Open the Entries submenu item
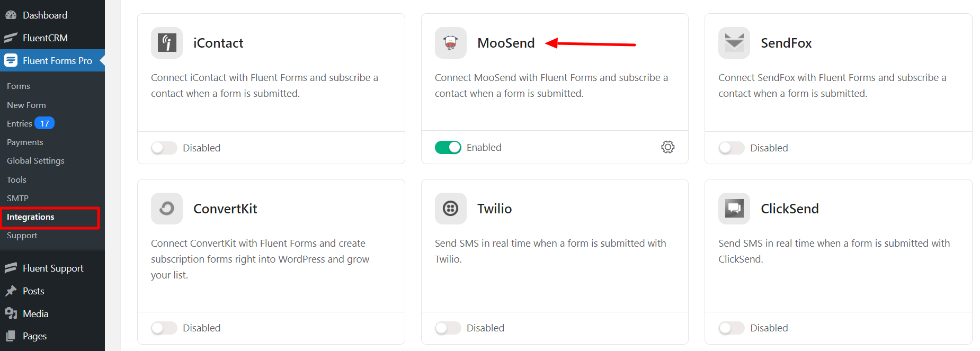980x351 pixels. click(20, 124)
